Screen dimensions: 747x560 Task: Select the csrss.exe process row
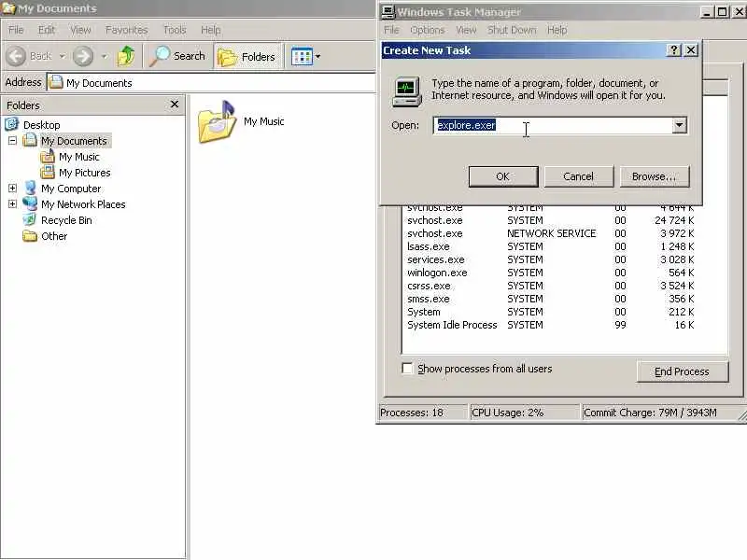point(550,286)
